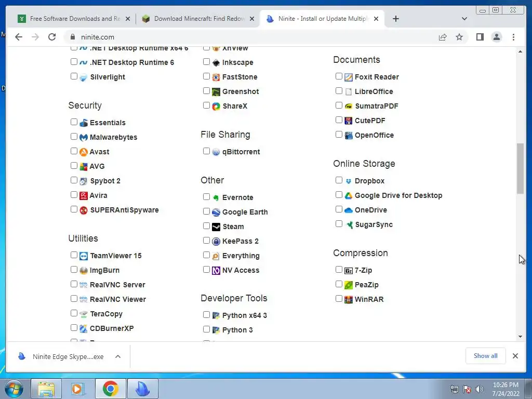The image size is (532, 399).
Task: Click the NV Access icon
Action: [216, 271]
